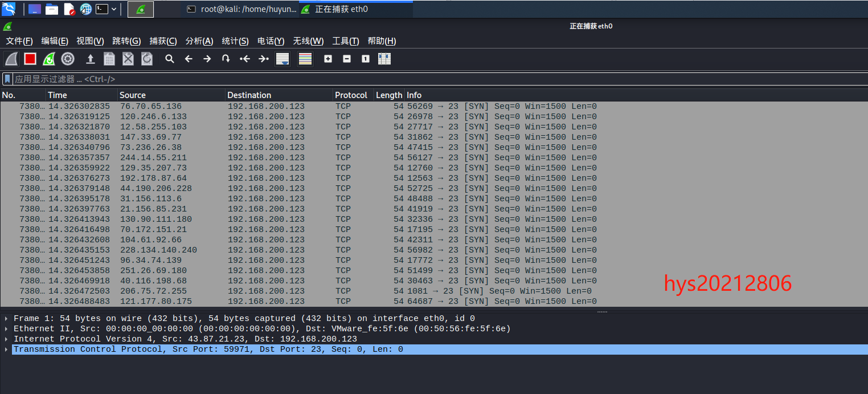Click the display filter bookmark icon
This screenshot has height=394, width=868.
(7, 79)
